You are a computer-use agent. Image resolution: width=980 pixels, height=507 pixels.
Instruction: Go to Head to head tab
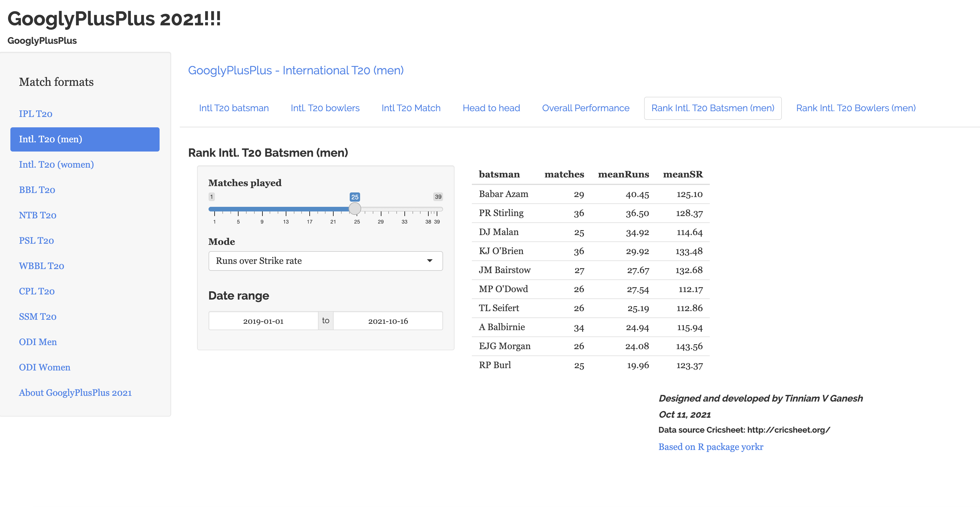coord(491,108)
